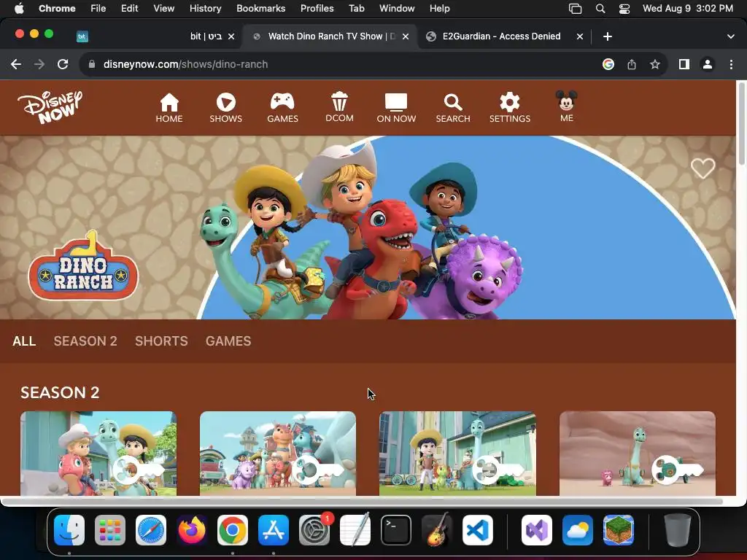This screenshot has width=747, height=560.
Task: Go to DisneyNOW Home icon
Action: (x=169, y=108)
